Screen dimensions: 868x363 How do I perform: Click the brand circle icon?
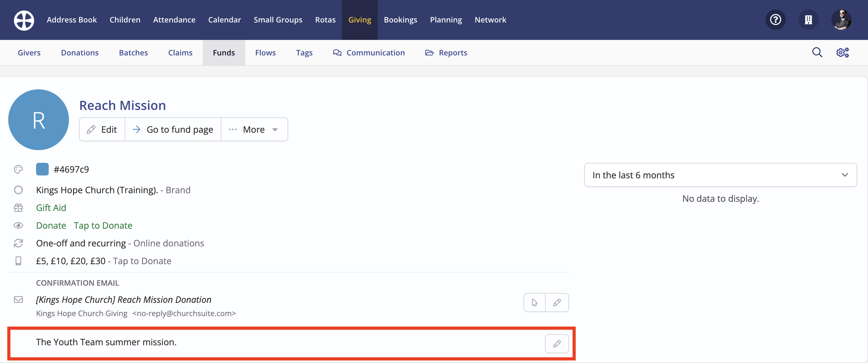(18, 190)
